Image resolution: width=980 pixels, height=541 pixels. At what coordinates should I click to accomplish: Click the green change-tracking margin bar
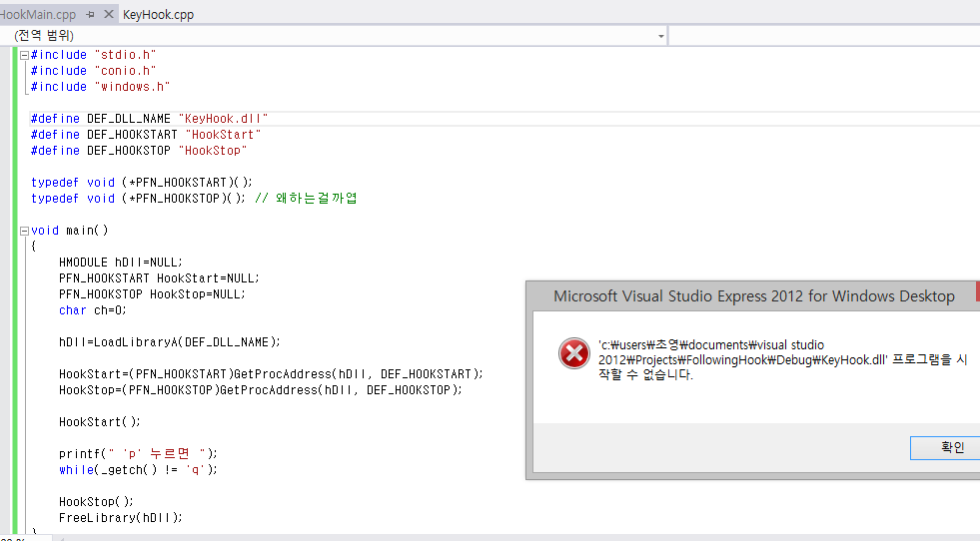click(x=14, y=299)
